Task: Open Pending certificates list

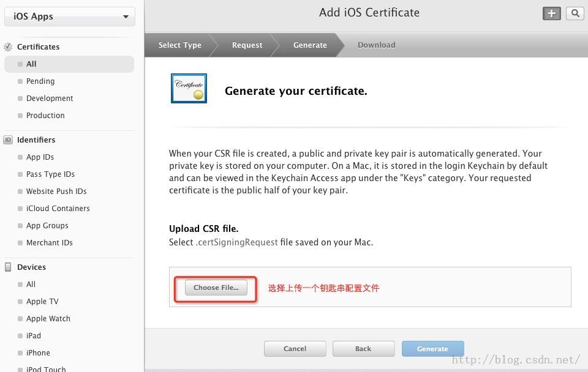Action: tap(40, 81)
